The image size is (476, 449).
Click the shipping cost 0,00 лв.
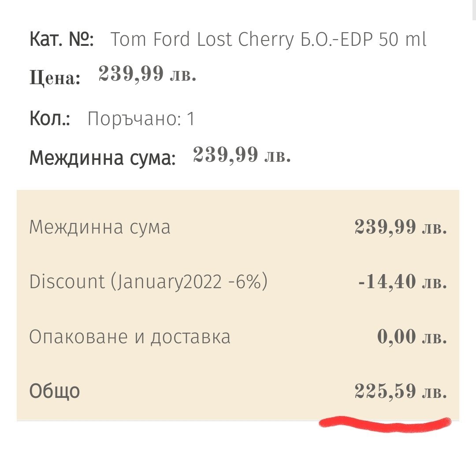(x=412, y=336)
